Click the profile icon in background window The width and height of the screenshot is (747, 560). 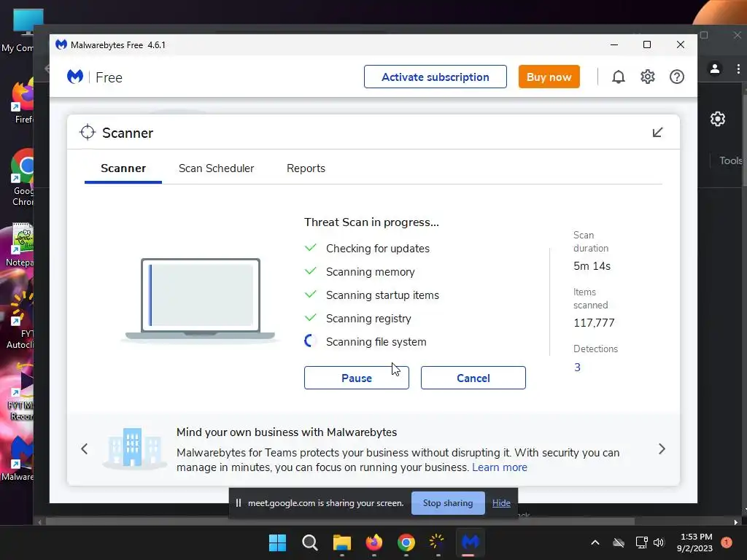coord(715,69)
